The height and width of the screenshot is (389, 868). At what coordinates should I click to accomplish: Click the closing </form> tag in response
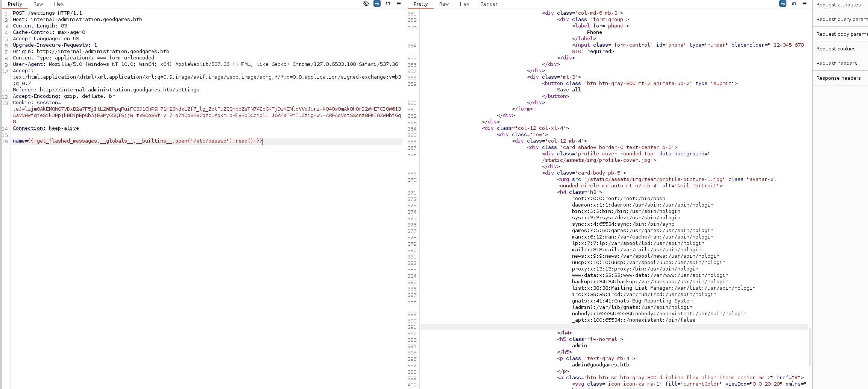pos(522,109)
